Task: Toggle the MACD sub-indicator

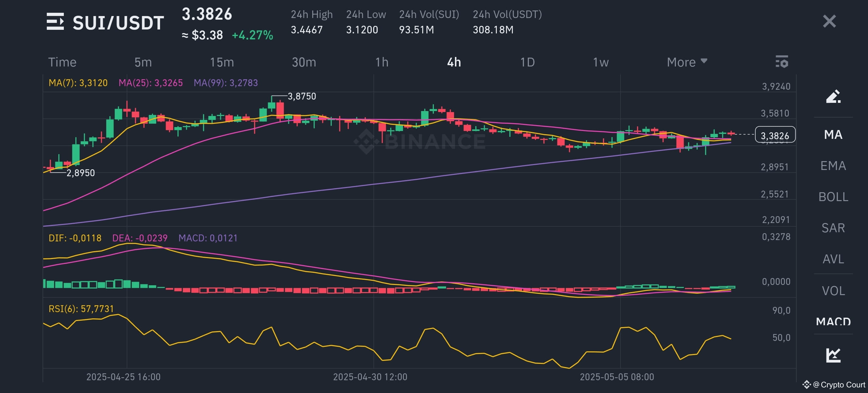Action: [833, 321]
